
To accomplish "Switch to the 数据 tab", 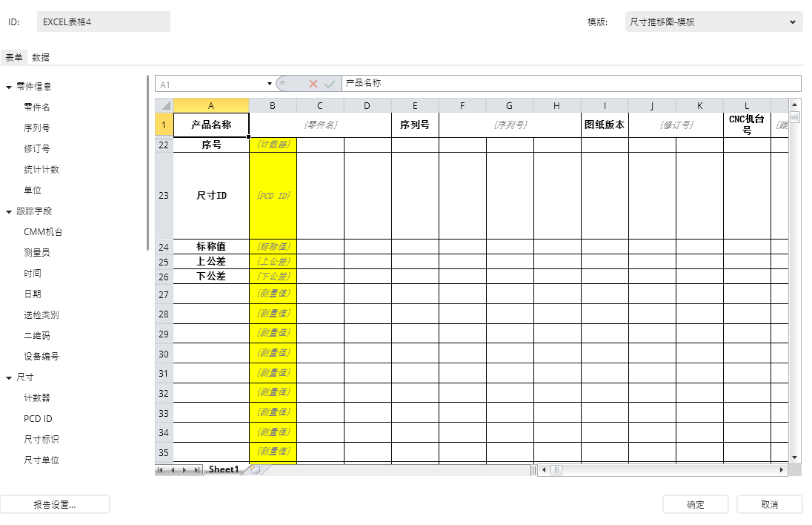I will pyautogui.click(x=39, y=57).
